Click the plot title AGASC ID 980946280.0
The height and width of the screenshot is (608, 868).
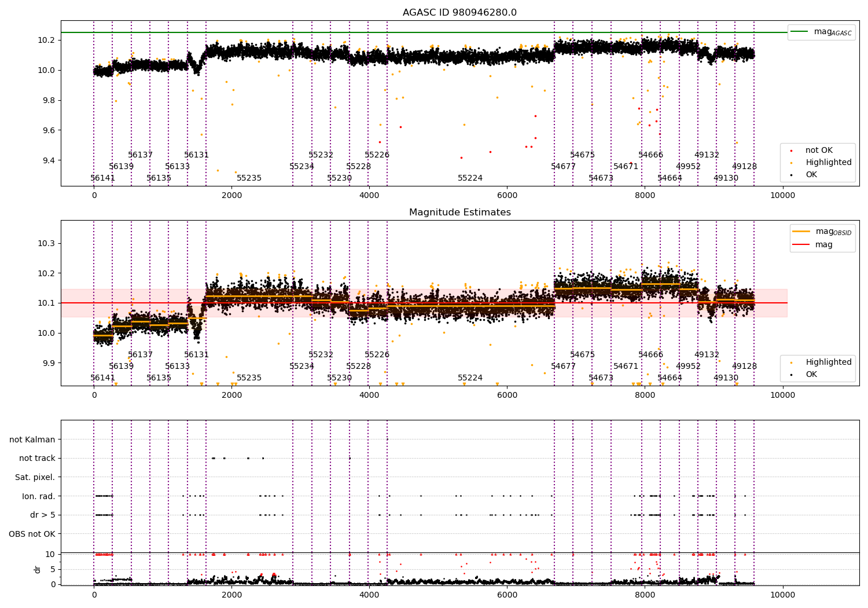(460, 13)
